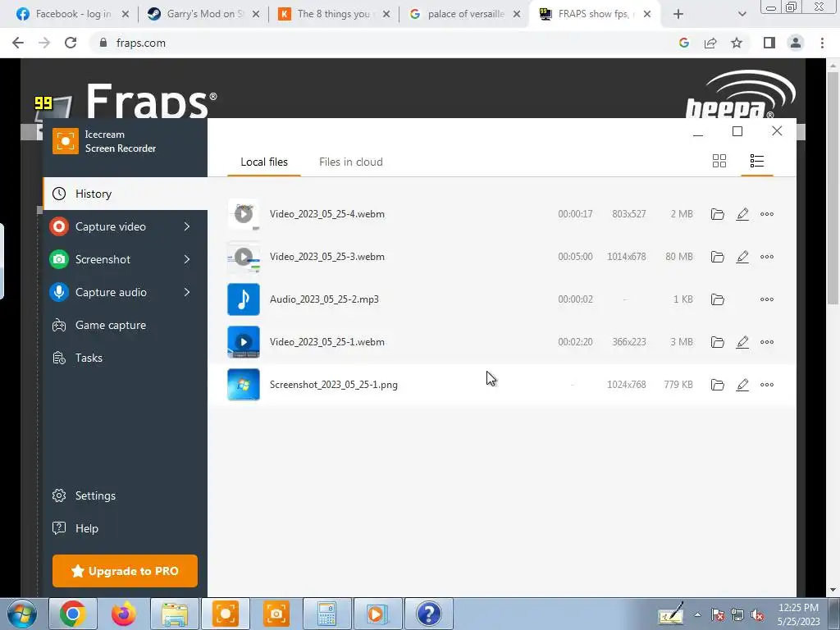Open the taskbar clock and date

tap(798, 614)
